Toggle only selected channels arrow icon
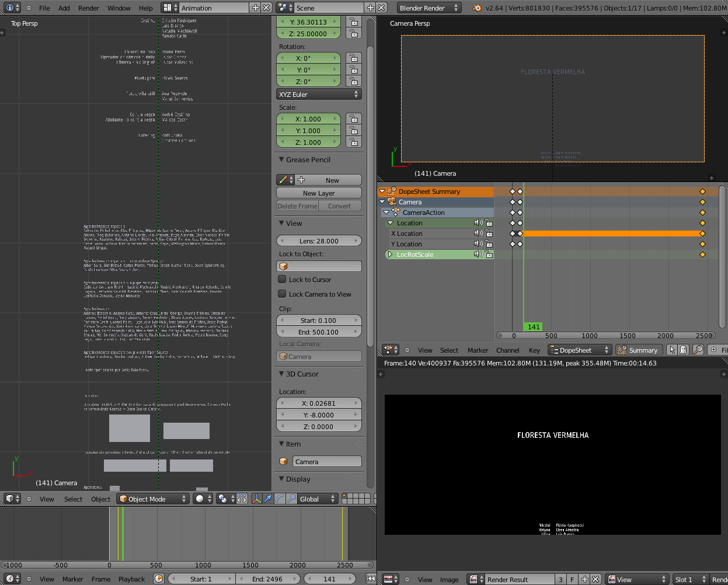Viewport: 728px width, 585px height. pyautogui.click(x=672, y=350)
